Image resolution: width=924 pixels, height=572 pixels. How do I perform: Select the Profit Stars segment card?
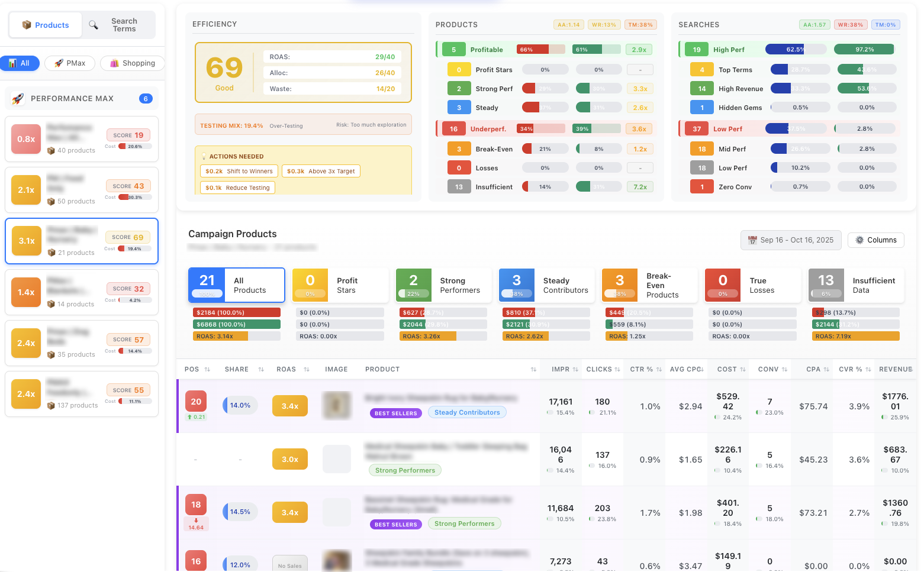pyautogui.click(x=340, y=285)
